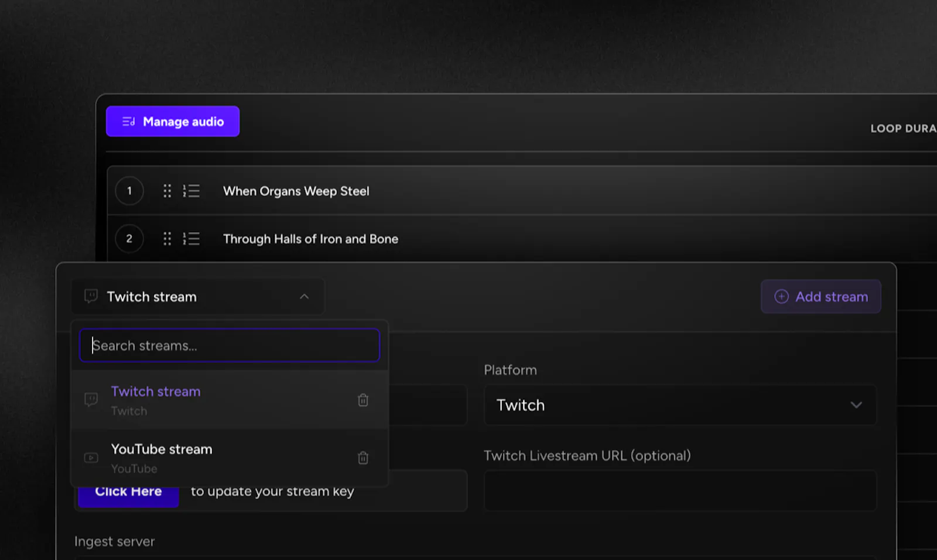This screenshot has width=937, height=560.
Task: Click the plus icon in Add stream
Action: (x=781, y=297)
